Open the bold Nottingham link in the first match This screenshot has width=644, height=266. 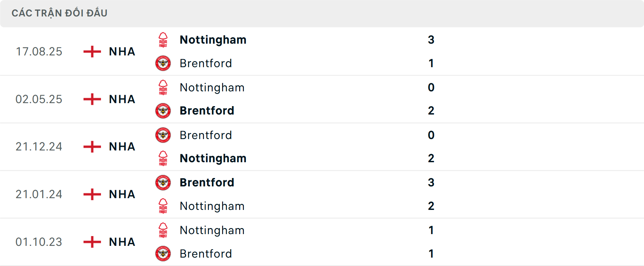(x=213, y=39)
